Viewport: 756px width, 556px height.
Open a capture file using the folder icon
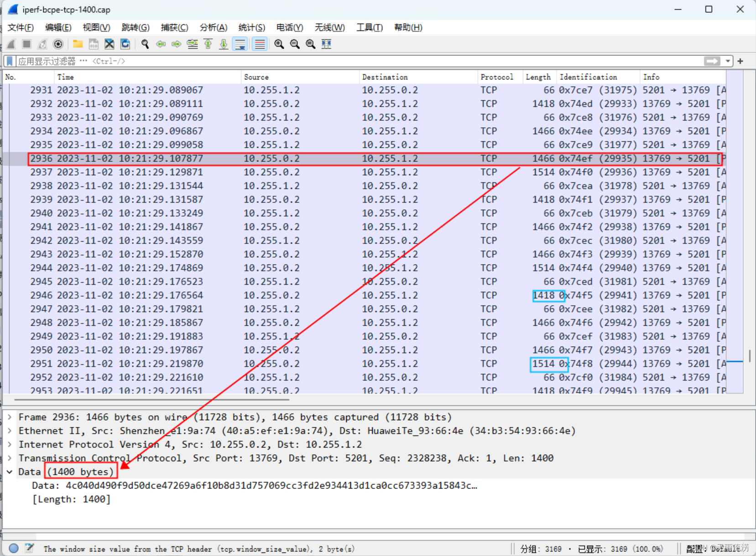click(x=78, y=44)
